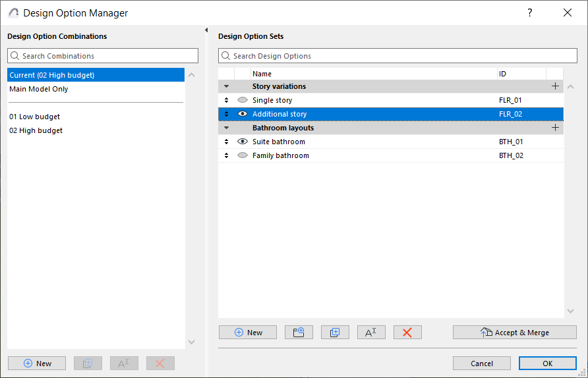
Task: Click the disabled duplicate combination icon
Action: pyautogui.click(x=88, y=364)
